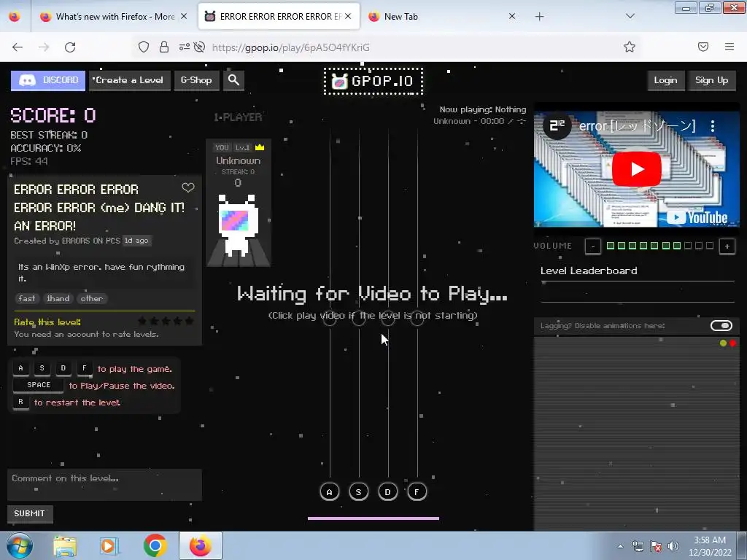Click the YouTube logo on the video
This screenshot has width=747, height=560.
coord(697,217)
